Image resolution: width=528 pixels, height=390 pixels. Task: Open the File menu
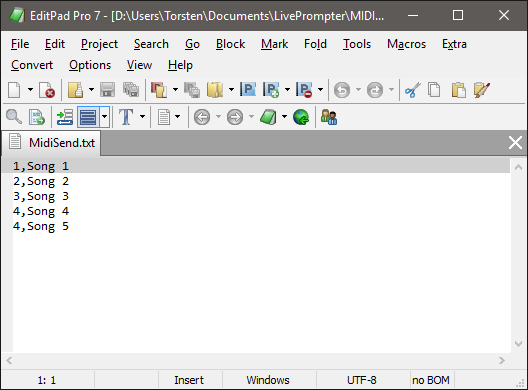(x=20, y=44)
